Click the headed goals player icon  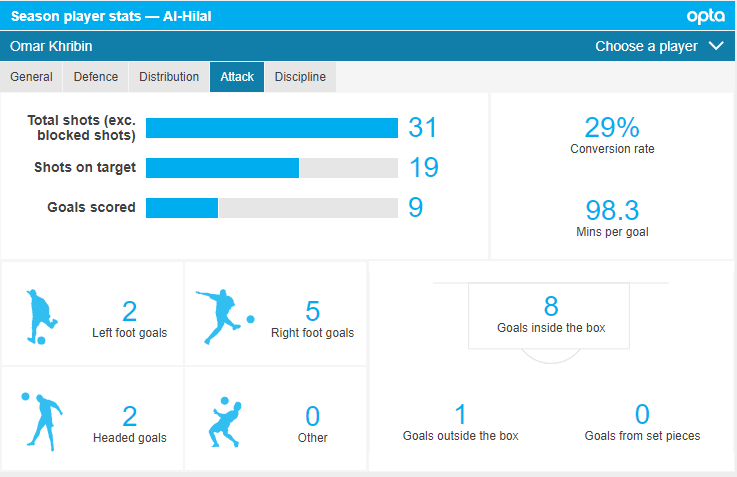[x=42, y=421]
